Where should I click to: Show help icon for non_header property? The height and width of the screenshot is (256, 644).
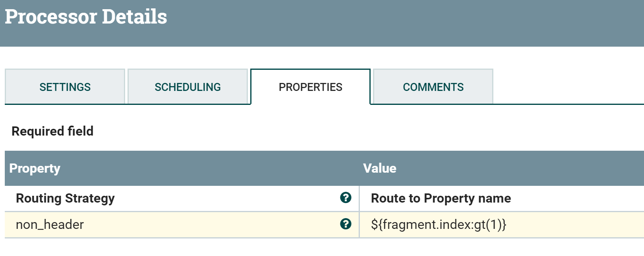[x=346, y=224]
